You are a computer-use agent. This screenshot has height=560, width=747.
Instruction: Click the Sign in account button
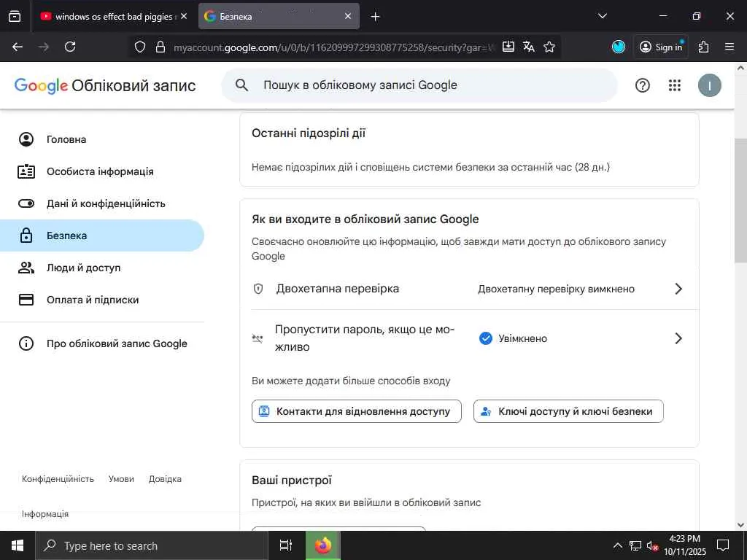point(661,47)
